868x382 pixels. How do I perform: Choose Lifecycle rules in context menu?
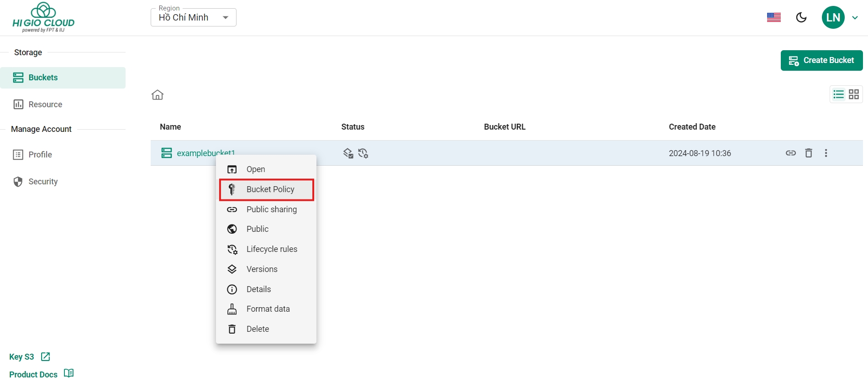271,249
